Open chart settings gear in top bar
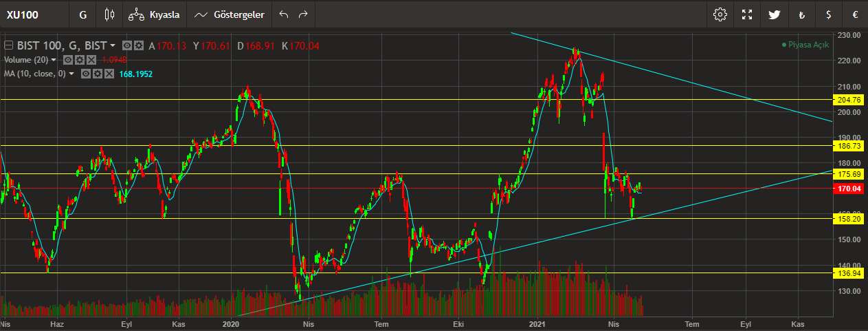868x331 pixels. click(720, 14)
